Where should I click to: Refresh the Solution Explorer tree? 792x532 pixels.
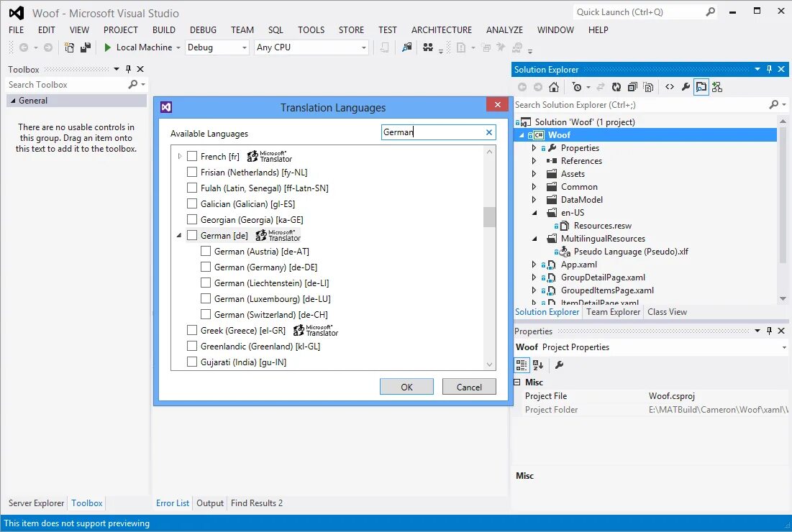[x=616, y=87]
